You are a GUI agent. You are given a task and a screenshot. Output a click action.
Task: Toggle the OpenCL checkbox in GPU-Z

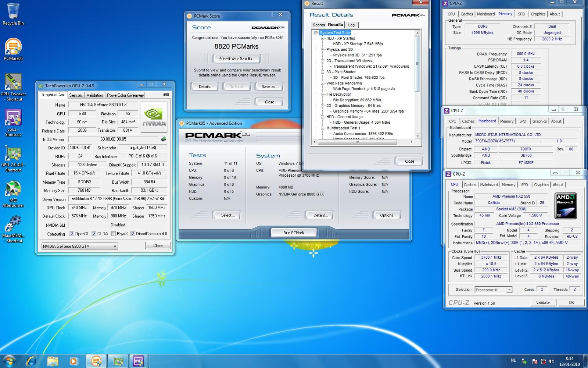72,234
